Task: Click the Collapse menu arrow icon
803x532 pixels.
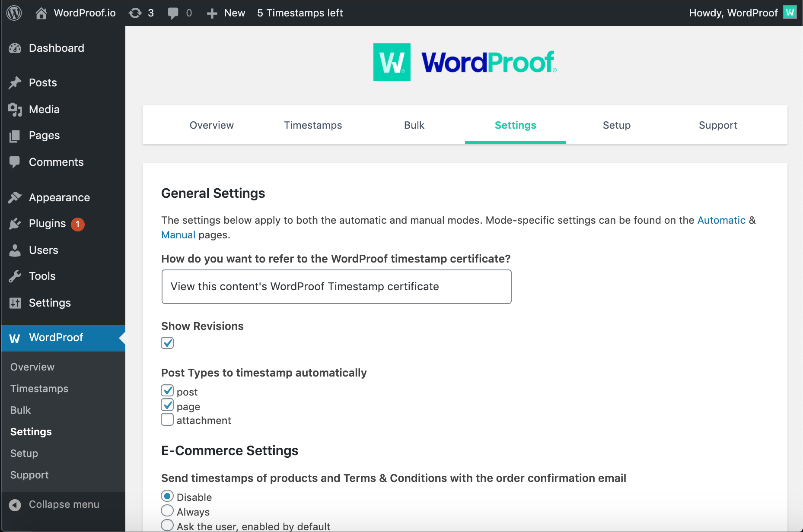Action: coord(15,505)
